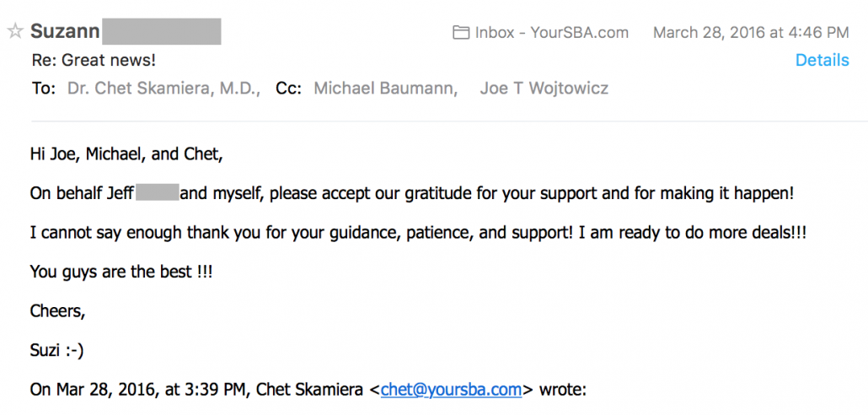Viewport: 868px width, 415px height.
Task: Click the To: field label
Action: point(42,88)
